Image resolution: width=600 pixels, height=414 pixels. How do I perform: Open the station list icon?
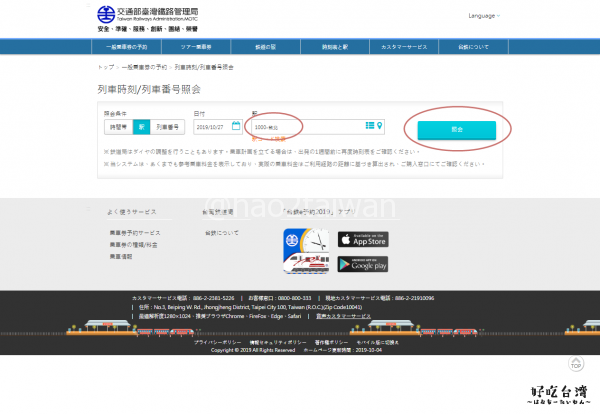pos(367,126)
